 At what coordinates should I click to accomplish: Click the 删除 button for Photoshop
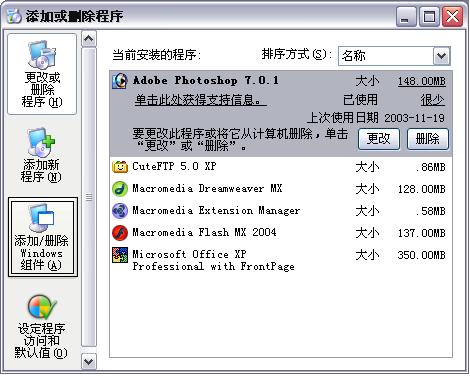pos(428,139)
